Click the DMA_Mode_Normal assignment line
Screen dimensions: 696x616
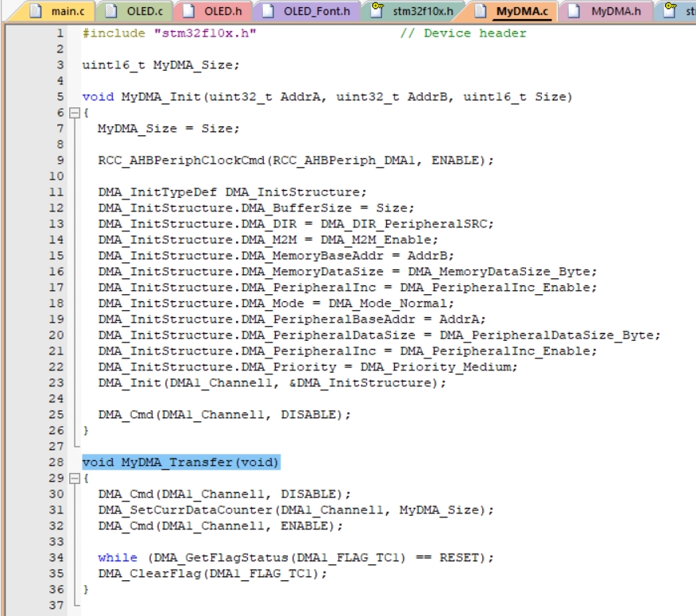point(276,304)
